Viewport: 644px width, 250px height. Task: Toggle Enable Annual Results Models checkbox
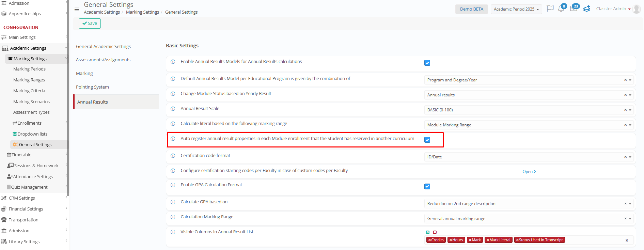[x=427, y=63]
